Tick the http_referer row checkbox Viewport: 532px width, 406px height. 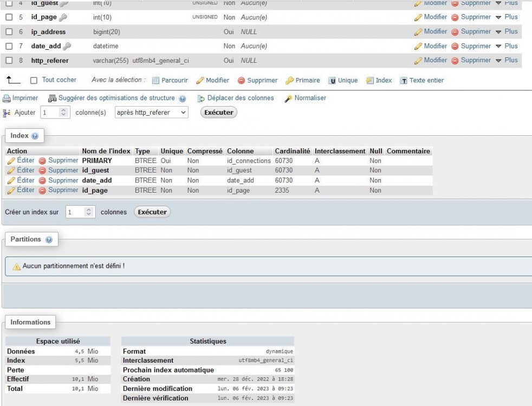tap(9, 61)
